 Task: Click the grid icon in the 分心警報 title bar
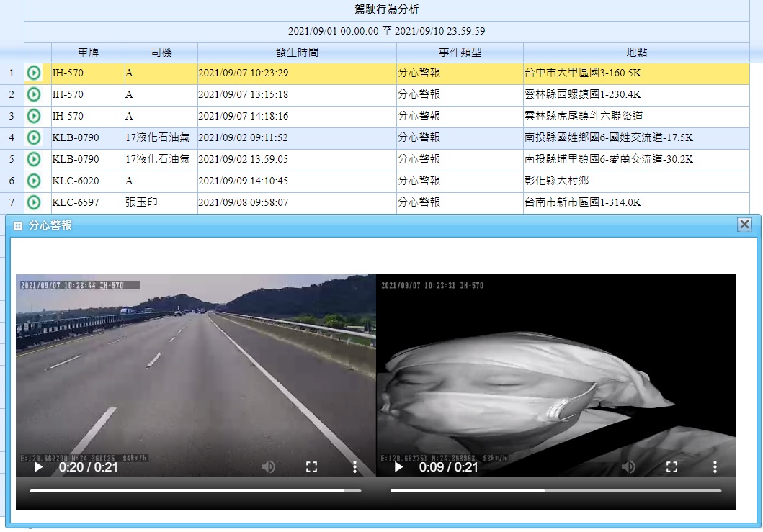[18, 225]
